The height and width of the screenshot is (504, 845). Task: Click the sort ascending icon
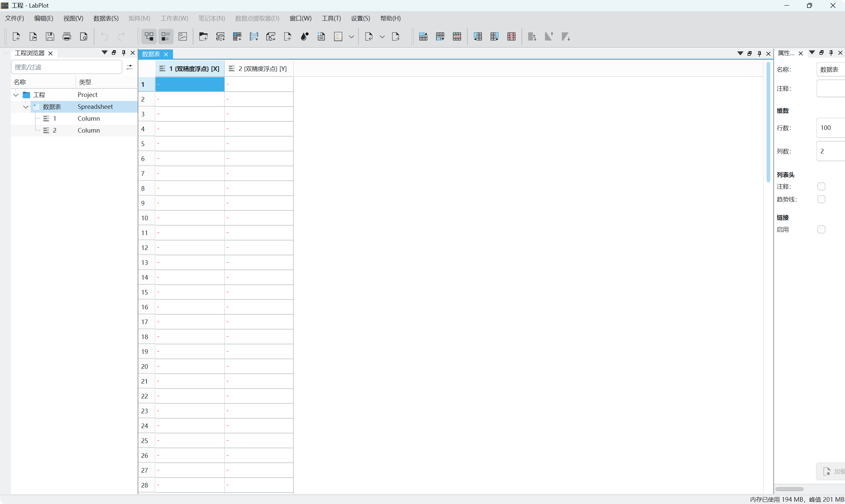click(549, 37)
